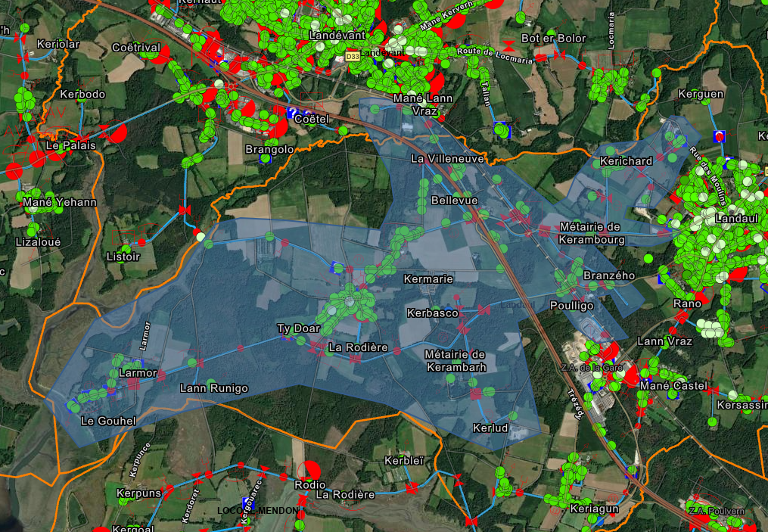The height and width of the screenshot is (532, 768).
Task: Select the blue-red marker below Kerguen
Action: click(720, 136)
